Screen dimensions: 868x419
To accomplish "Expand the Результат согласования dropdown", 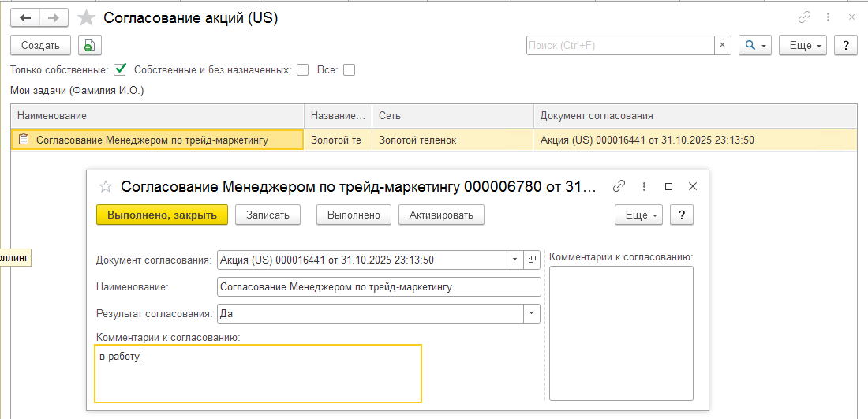I will click(532, 313).
